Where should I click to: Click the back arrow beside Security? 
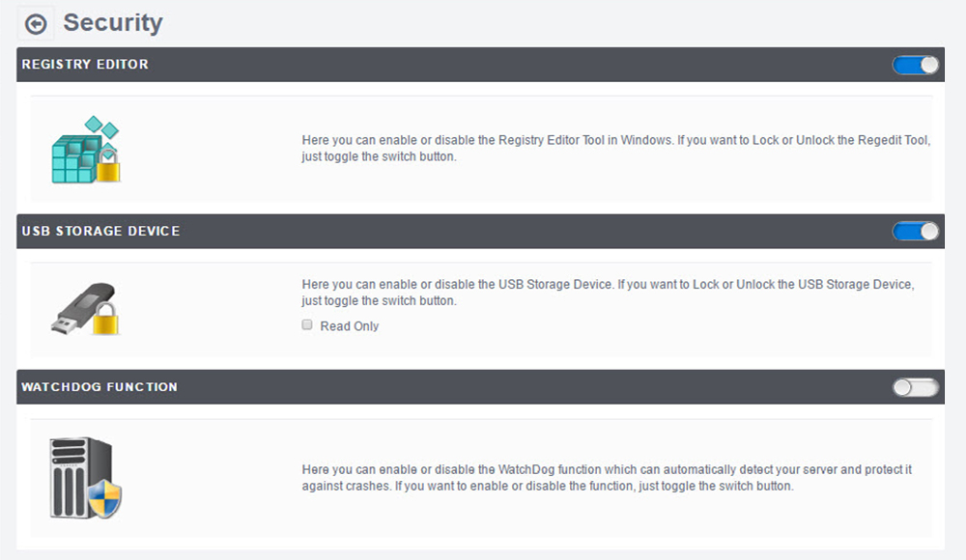36,24
